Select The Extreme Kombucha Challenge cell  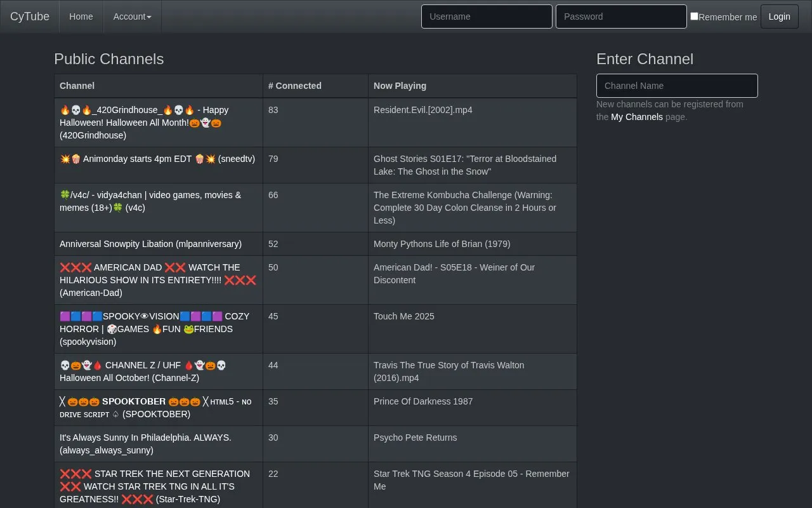pos(473,208)
